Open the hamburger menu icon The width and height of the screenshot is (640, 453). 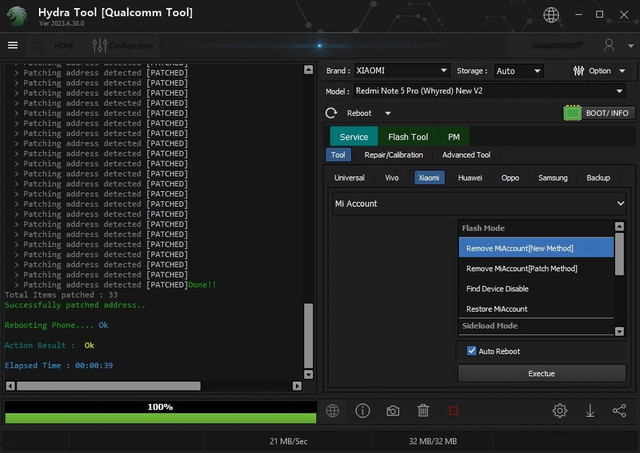click(13, 45)
